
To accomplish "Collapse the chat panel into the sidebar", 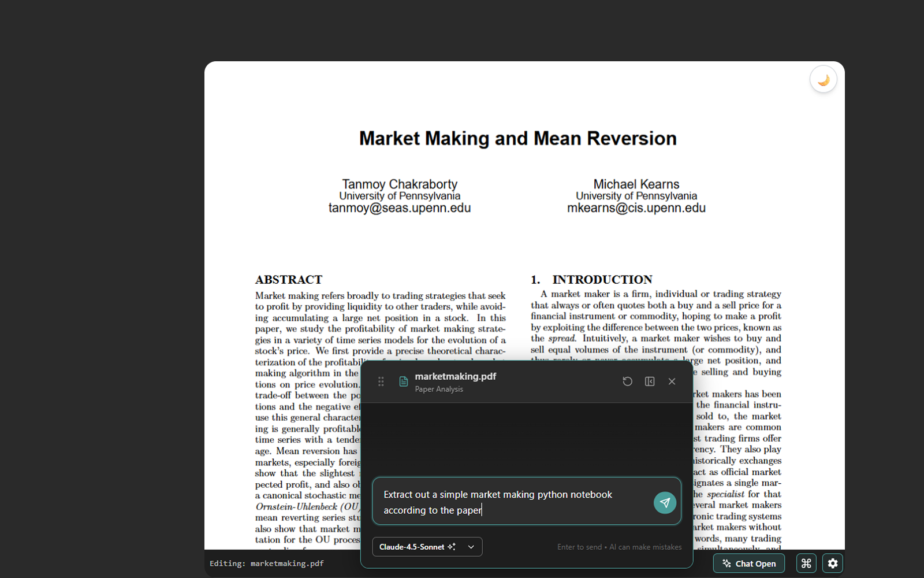I will pos(649,381).
